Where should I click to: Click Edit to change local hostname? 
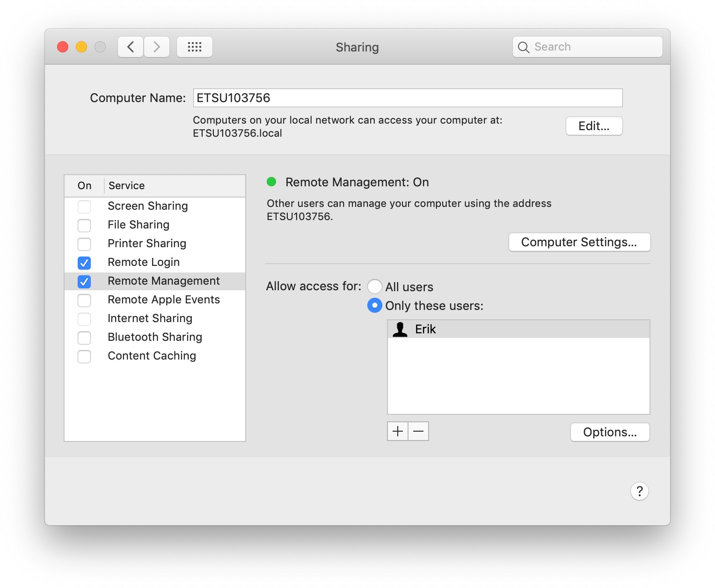pos(594,126)
